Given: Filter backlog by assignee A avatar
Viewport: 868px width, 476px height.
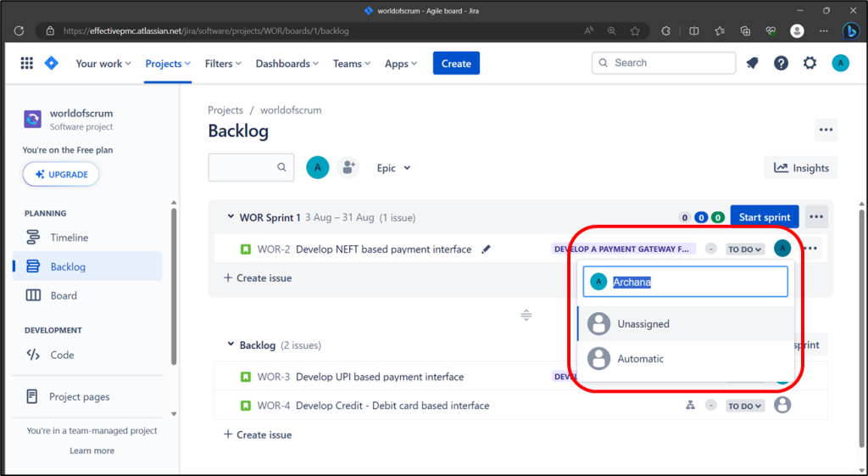Looking at the screenshot, I should 318,167.
